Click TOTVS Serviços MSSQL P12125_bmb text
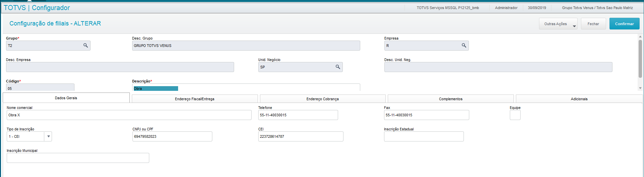This screenshot has width=644, height=177. point(448,8)
